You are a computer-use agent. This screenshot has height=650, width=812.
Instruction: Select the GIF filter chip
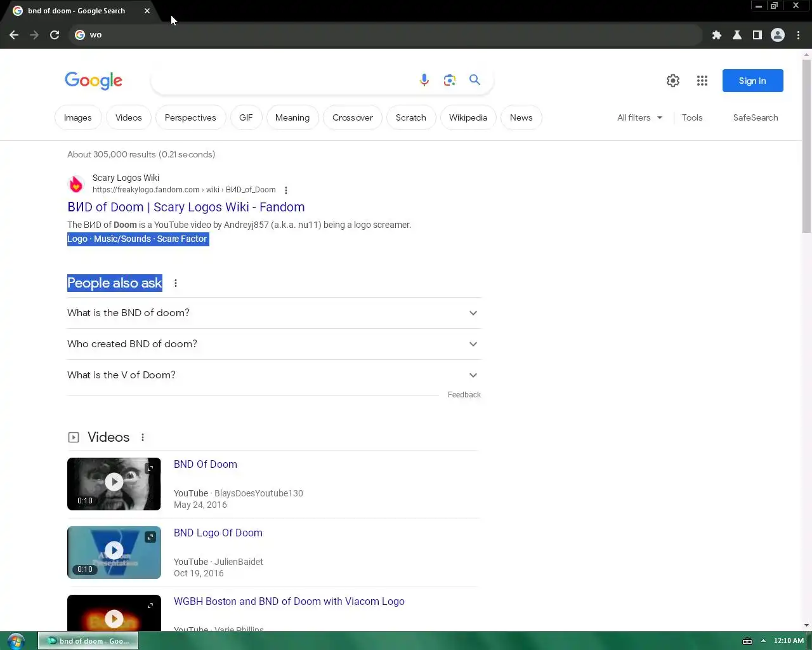coord(246,117)
